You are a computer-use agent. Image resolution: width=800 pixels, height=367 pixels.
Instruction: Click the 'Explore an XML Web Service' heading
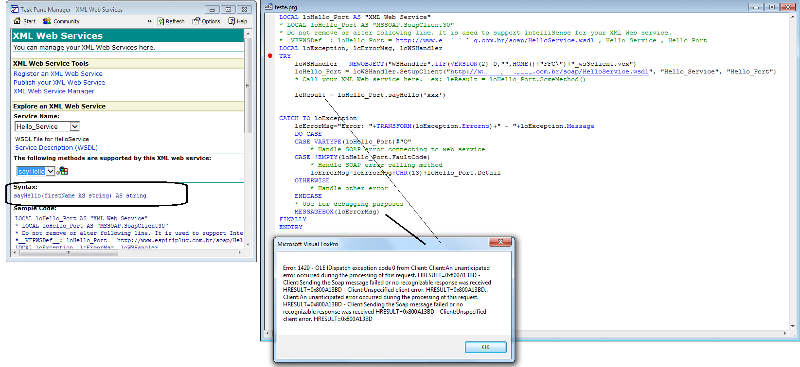click(59, 106)
